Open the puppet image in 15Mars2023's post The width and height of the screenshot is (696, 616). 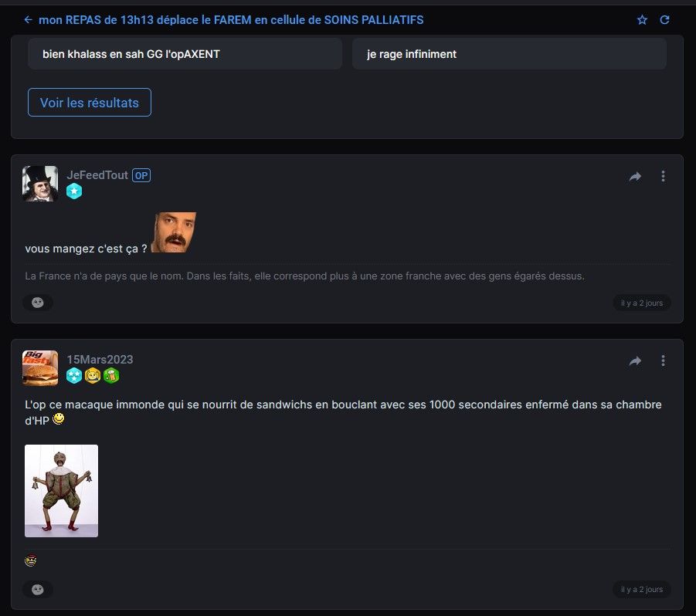[61, 491]
